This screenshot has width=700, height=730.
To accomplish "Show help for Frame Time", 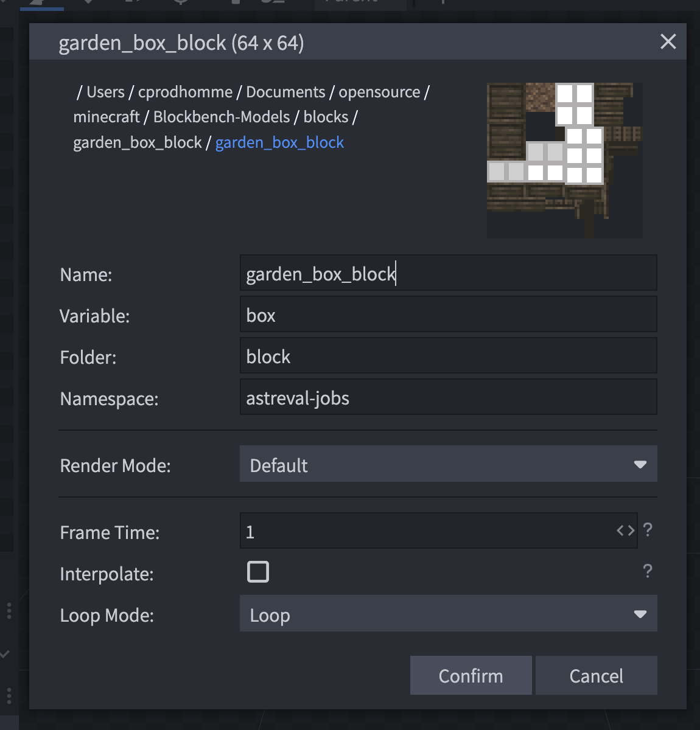I will tap(648, 530).
